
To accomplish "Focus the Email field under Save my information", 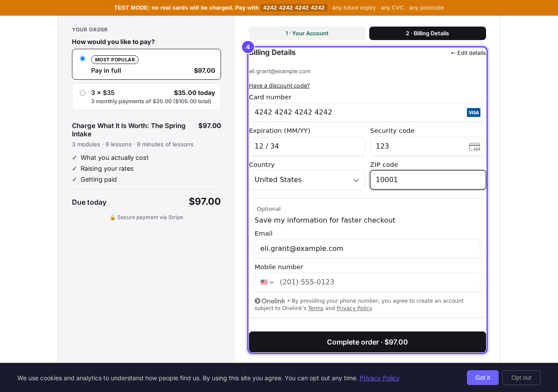I will [x=367, y=249].
